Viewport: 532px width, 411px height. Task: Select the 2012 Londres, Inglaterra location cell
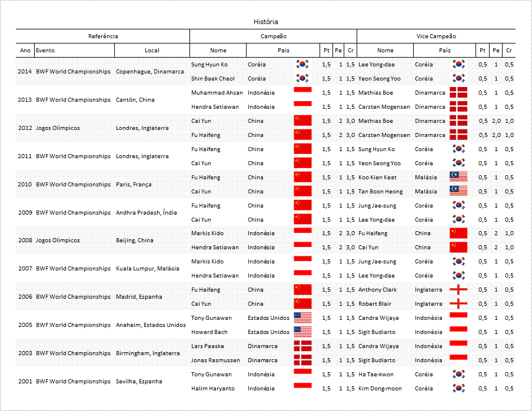click(x=142, y=128)
